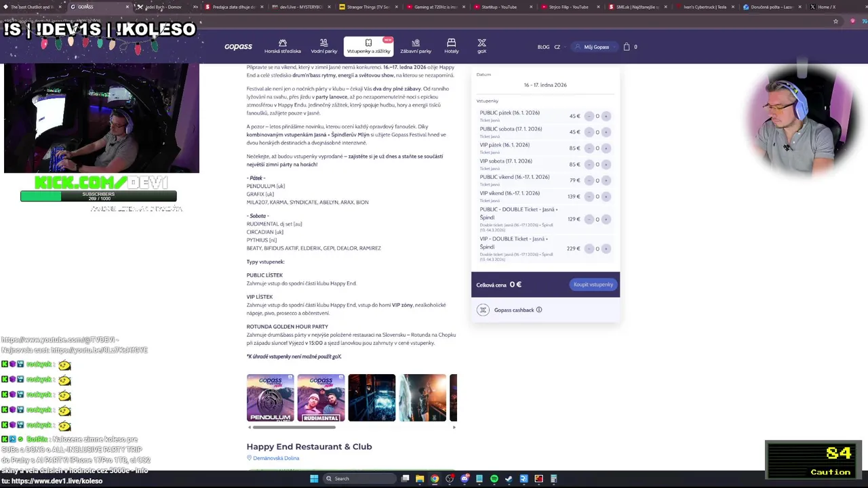Viewport: 868px width, 488px height.
Task: Decrease VIP sobota ticket quantity
Action: [589, 164]
